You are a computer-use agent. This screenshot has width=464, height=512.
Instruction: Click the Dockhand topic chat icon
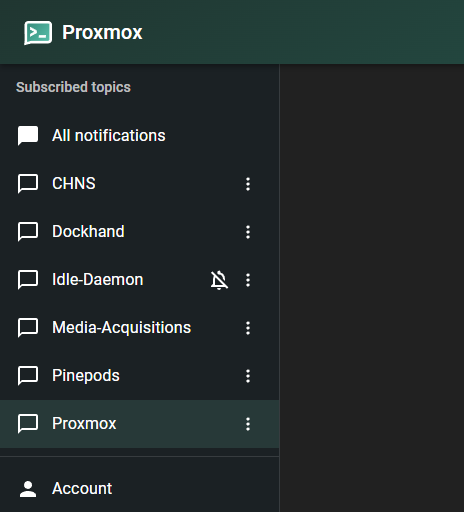point(28,232)
